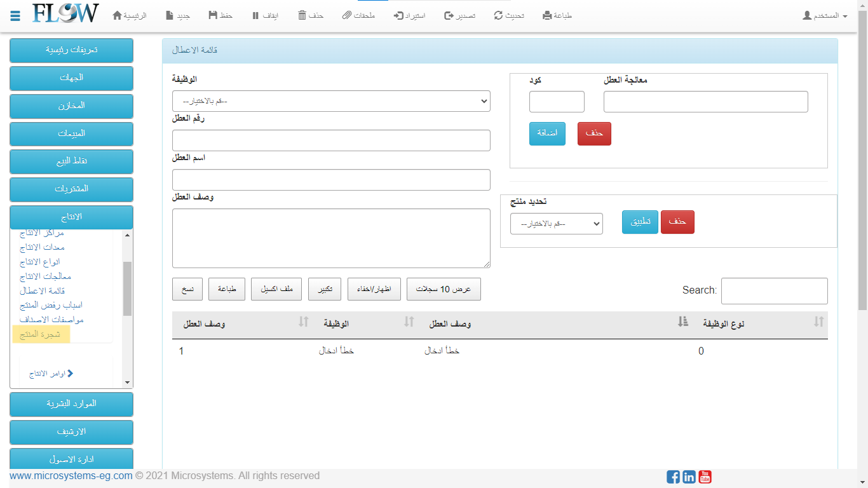Image resolution: width=868 pixels, height=488 pixels.
Task: Open the المخازن sidebar menu section
Action: click(71, 105)
